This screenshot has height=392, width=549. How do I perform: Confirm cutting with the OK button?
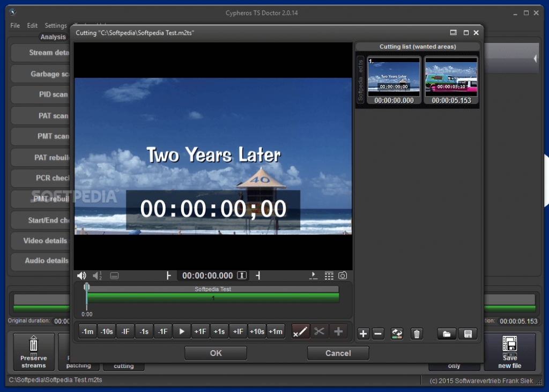click(216, 353)
